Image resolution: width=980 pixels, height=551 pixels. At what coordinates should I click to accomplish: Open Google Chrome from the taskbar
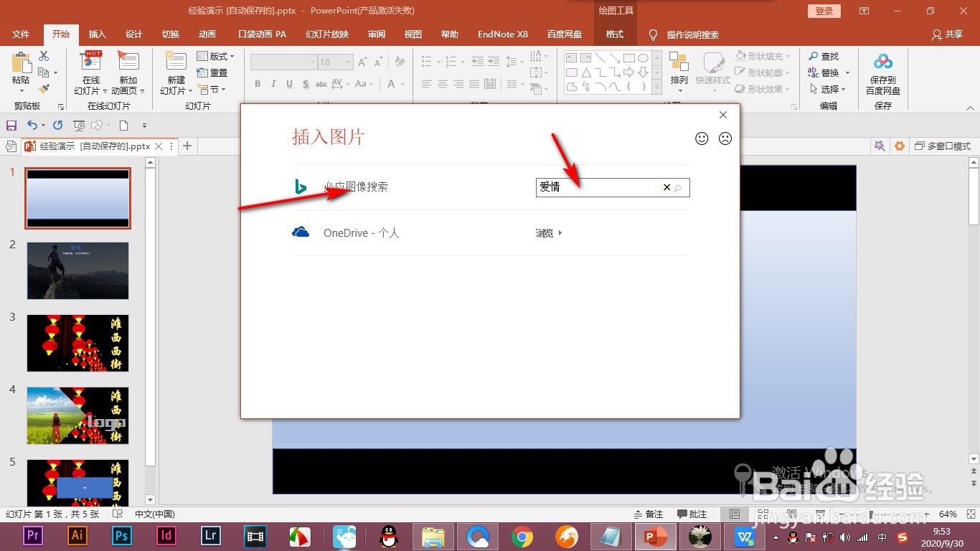coord(522,536)
